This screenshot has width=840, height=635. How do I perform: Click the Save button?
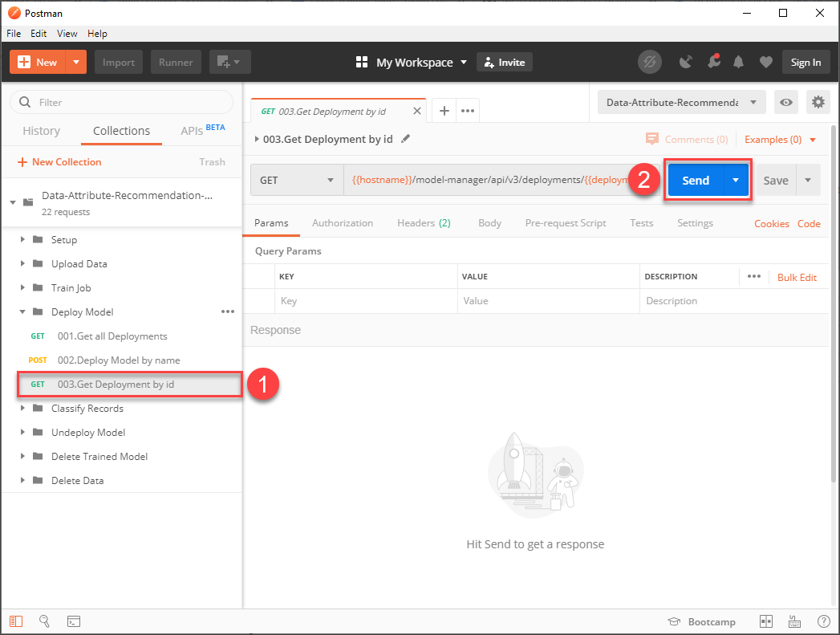pyautogui.click(x=776, y=181)
